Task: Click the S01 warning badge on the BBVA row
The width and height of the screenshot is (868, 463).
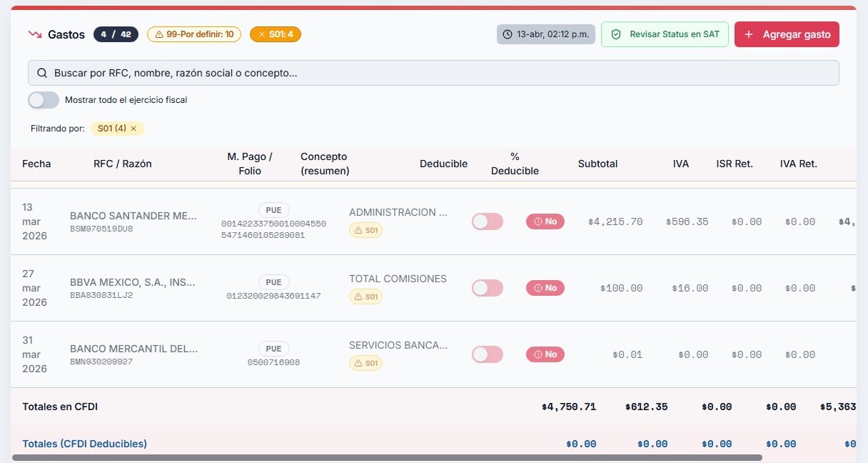Action: click(365, 297)
